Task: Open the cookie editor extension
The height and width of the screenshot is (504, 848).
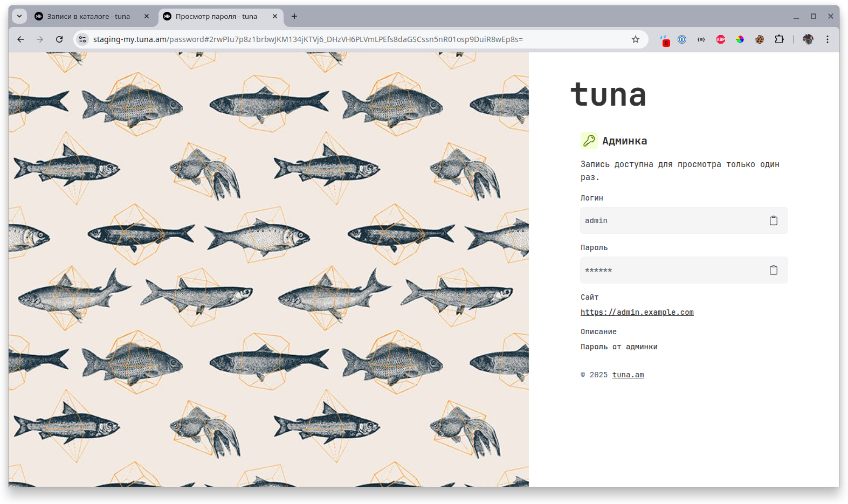Action: [760, 39]
